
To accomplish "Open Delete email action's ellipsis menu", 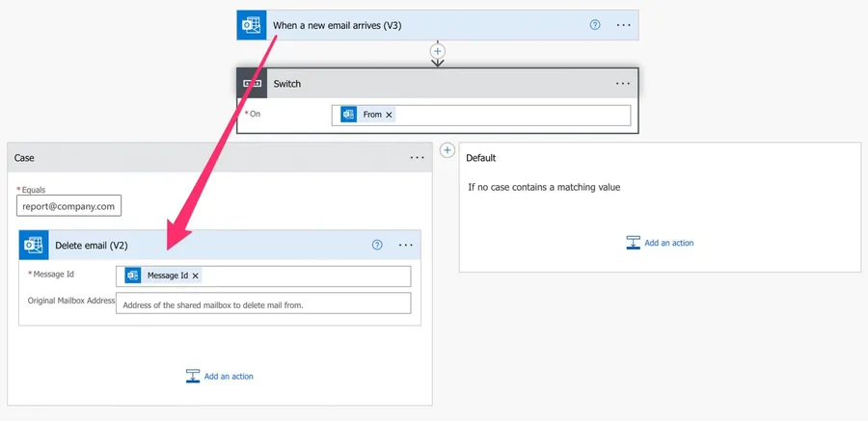I will (406, 246).
